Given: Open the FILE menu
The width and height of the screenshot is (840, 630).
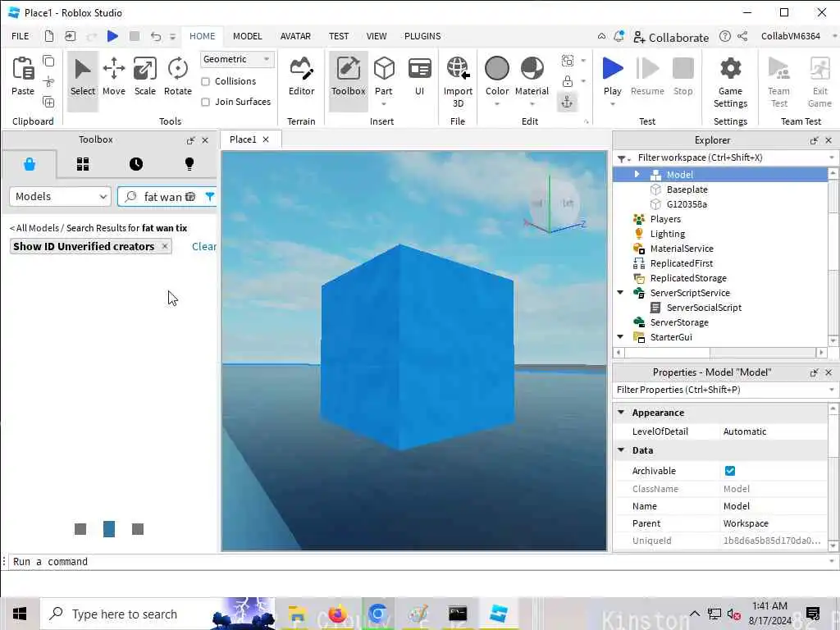Looking at the screenshot, I should [x=21, y=36].
